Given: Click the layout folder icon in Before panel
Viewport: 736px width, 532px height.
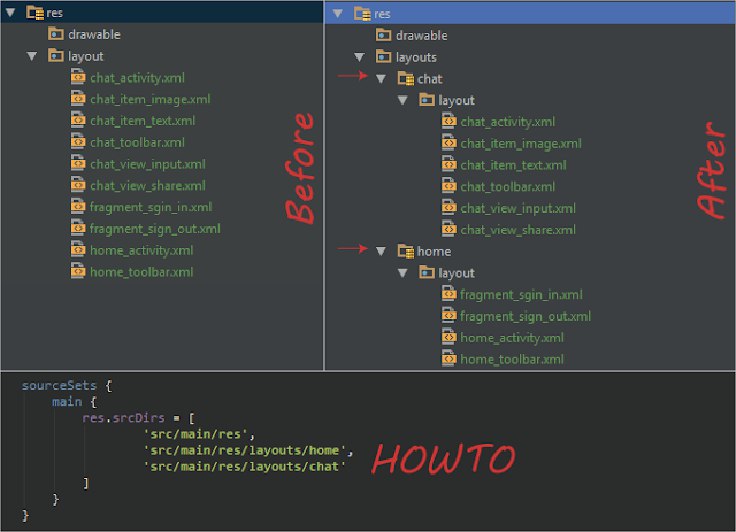Looking at the screenshot, I should (x=56, y=55).
